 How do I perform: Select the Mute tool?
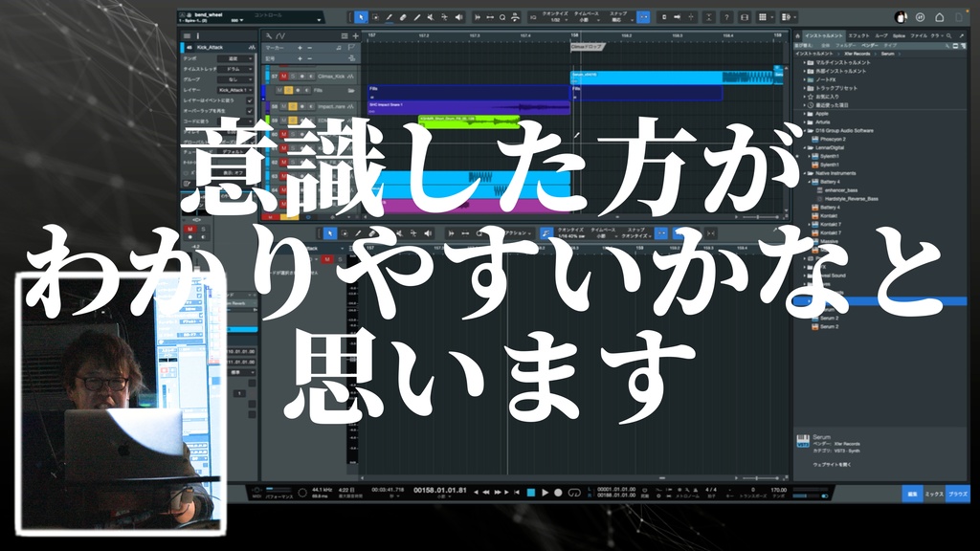[x=430, y=16]
